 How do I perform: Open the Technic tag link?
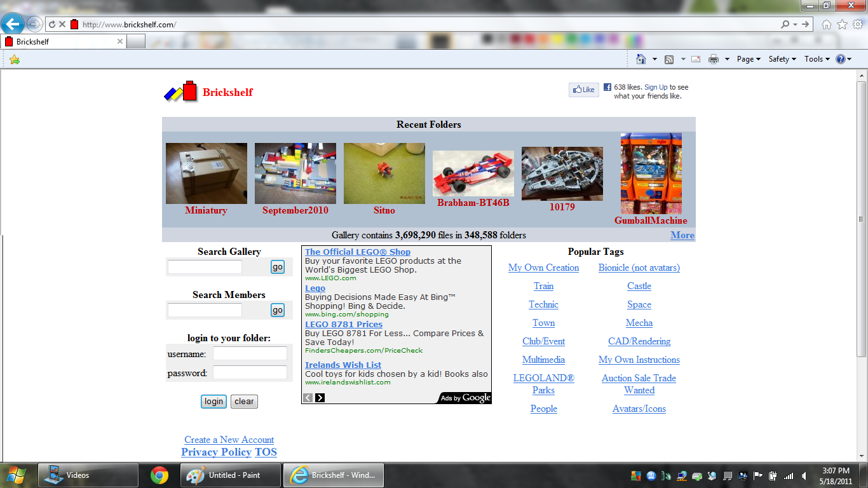[543, 304]
